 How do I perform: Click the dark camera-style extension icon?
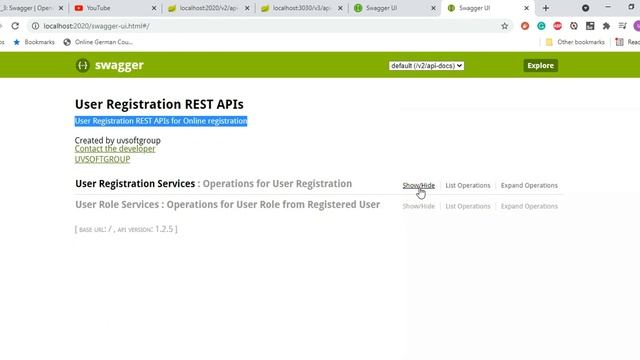574,26
